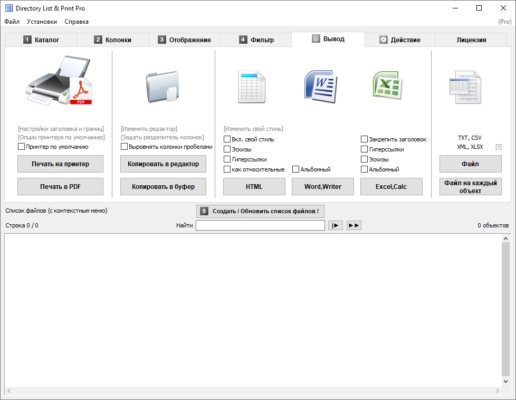Find next match arrow button
Viewport: 516px width, 400px height.
coord(335,226)
